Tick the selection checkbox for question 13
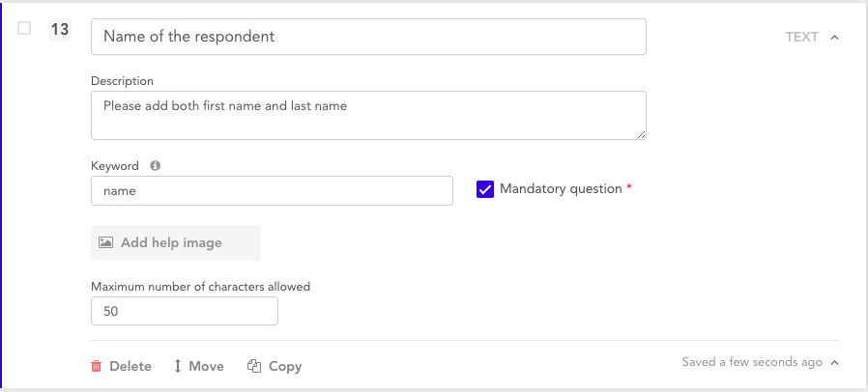The image size is (868, 392). pyautogui.click(x=25, y=29)
